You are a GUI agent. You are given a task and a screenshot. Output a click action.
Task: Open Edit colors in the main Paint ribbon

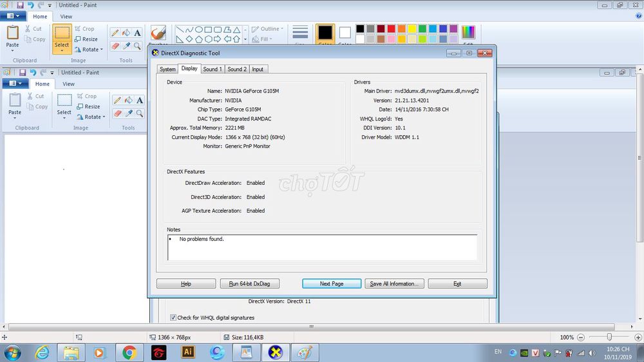point(468,33)
